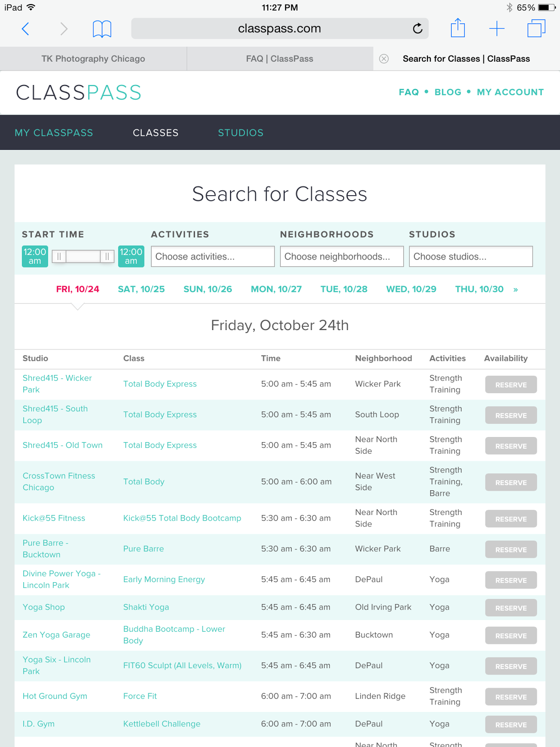The image size is (560, 747).
Task: Reserve the Kettlebell Challenge class
Action: click(511, 725)
